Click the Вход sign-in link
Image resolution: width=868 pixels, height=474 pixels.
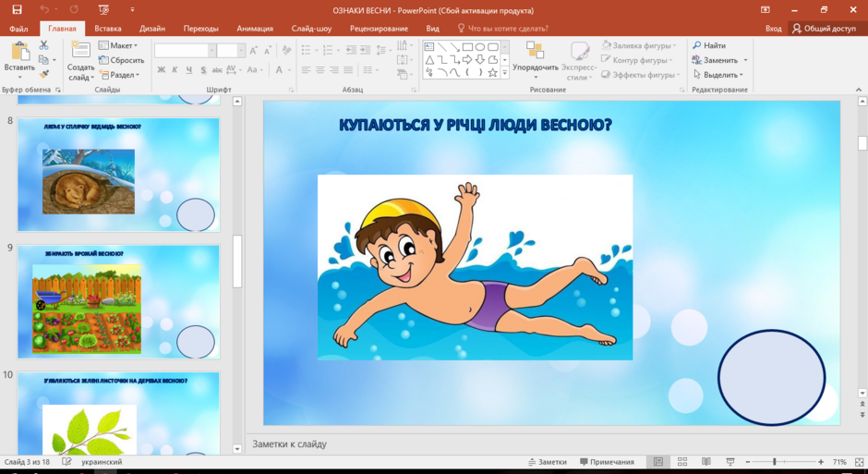point(773,29)
